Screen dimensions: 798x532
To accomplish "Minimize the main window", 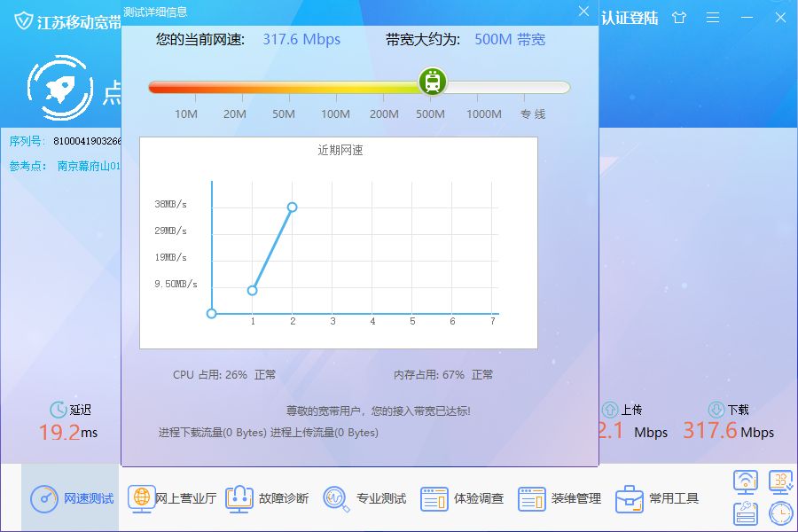I will point(747,18).
